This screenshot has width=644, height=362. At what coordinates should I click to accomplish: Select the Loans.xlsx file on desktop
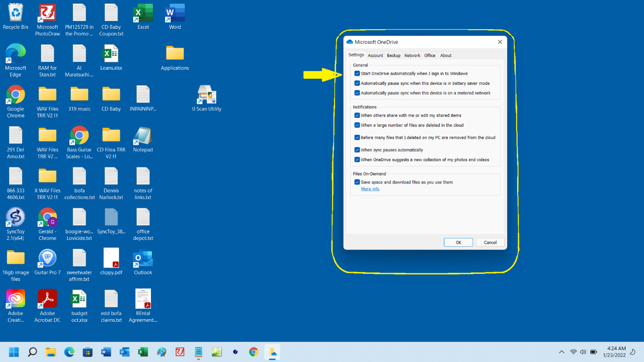[111, 58]
